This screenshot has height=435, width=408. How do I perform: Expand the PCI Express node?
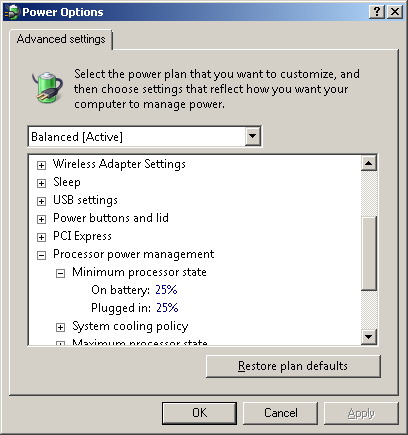[x=41, y=237]
